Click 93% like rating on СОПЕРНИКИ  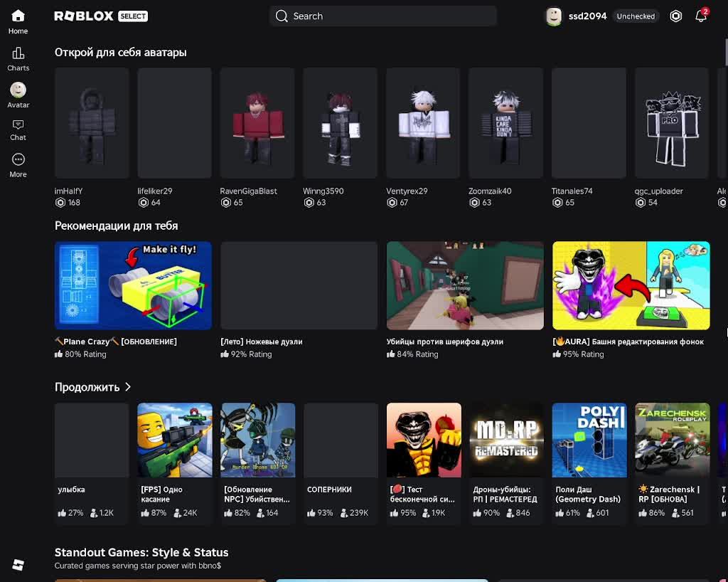pos(320,513)
